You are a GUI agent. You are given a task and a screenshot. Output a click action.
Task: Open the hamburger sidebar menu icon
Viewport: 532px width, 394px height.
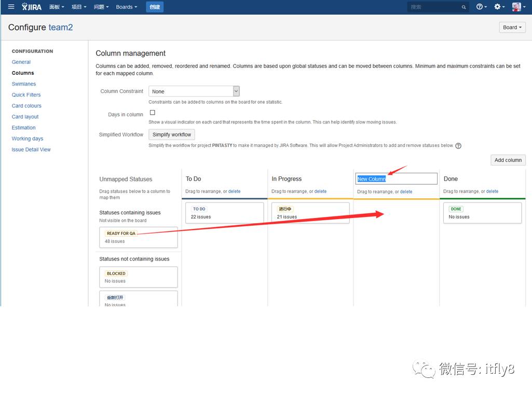coord(11,6)
